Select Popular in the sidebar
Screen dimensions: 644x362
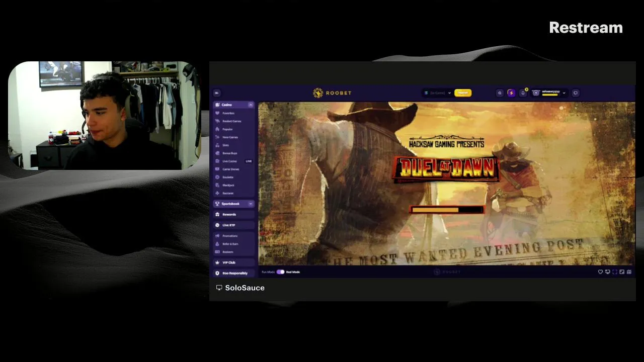click(234, 129)
